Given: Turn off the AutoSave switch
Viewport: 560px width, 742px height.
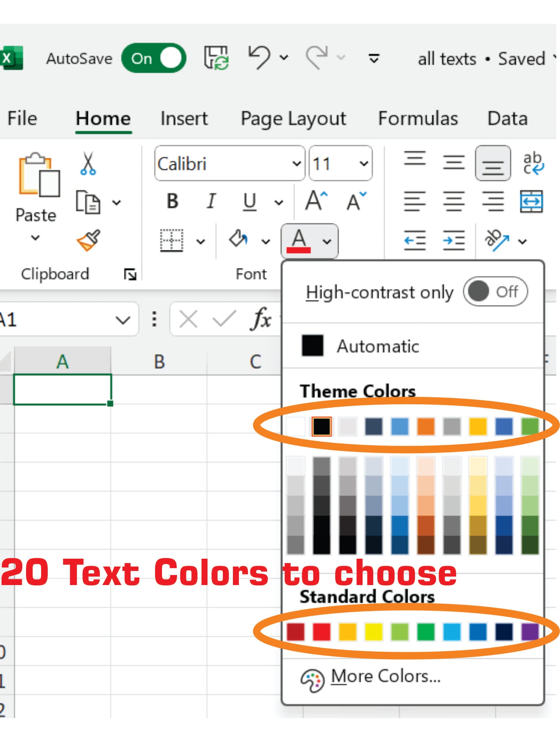Looking at the screenshot, I should 154,58.
